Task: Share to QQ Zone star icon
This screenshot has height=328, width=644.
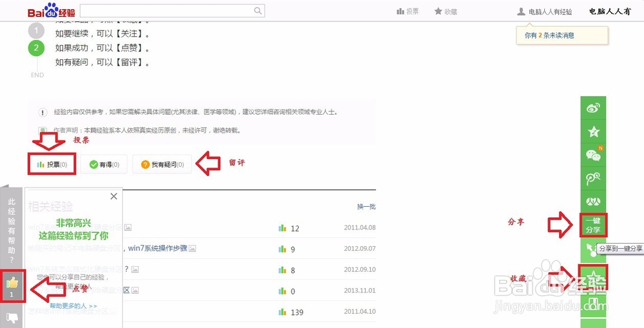Action: pyautogui.click(x=593, y=131)
